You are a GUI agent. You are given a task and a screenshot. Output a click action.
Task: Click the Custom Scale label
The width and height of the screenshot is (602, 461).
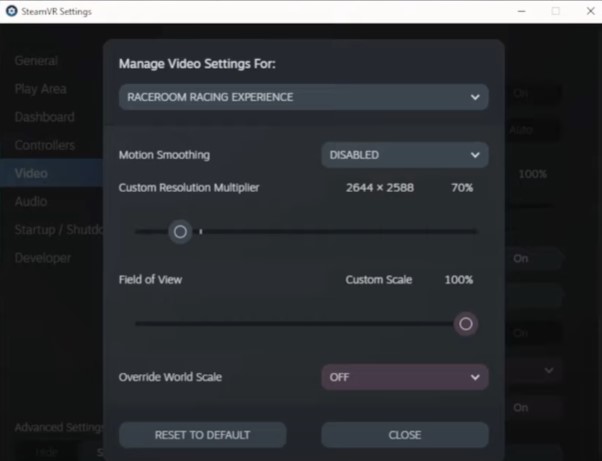click(379, 280)
